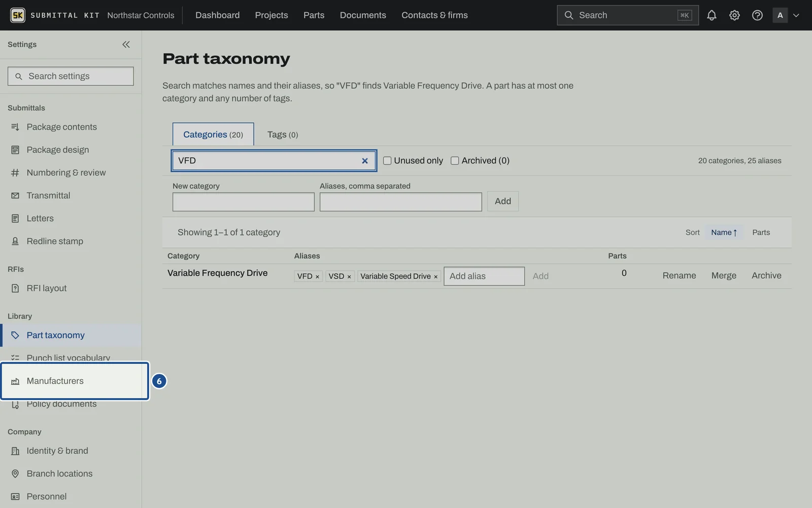Click the RFI layout icon

coord(15,289)
